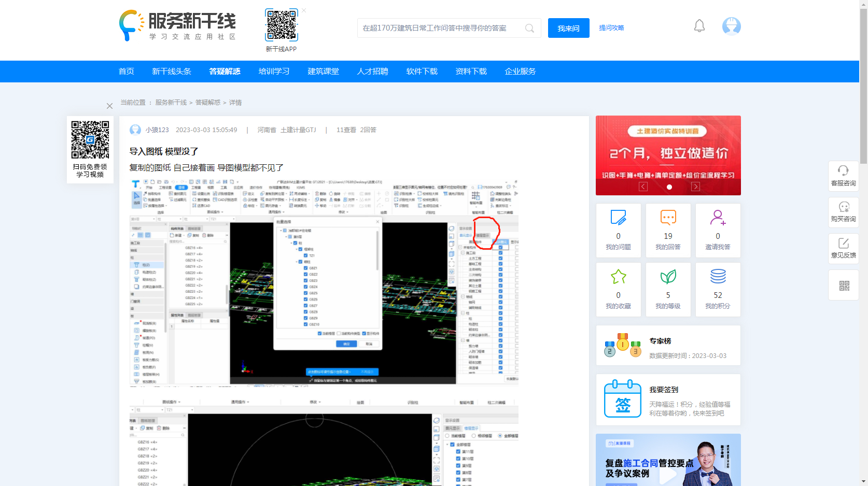The height and width of the screenshot is (486, 868).
Task: Click the 土建计量GTJ tag
Action: (298, 130)
